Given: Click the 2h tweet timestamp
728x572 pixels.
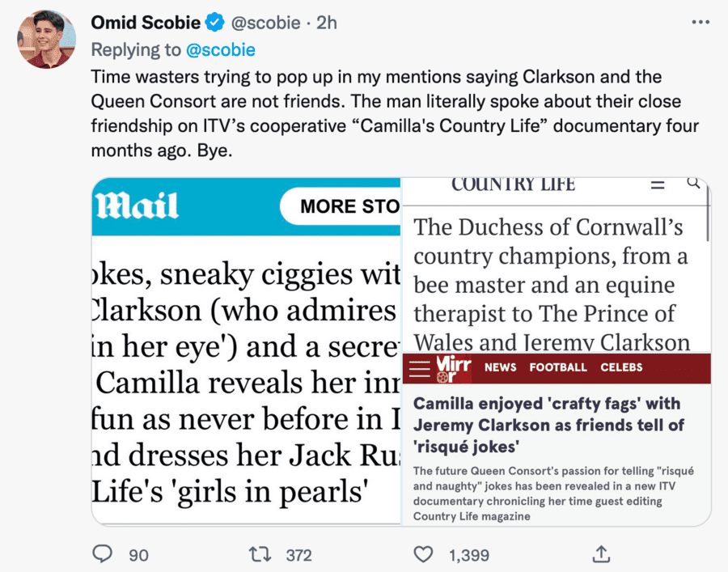Looking at the screenshot, I should (x=326, y=22).
